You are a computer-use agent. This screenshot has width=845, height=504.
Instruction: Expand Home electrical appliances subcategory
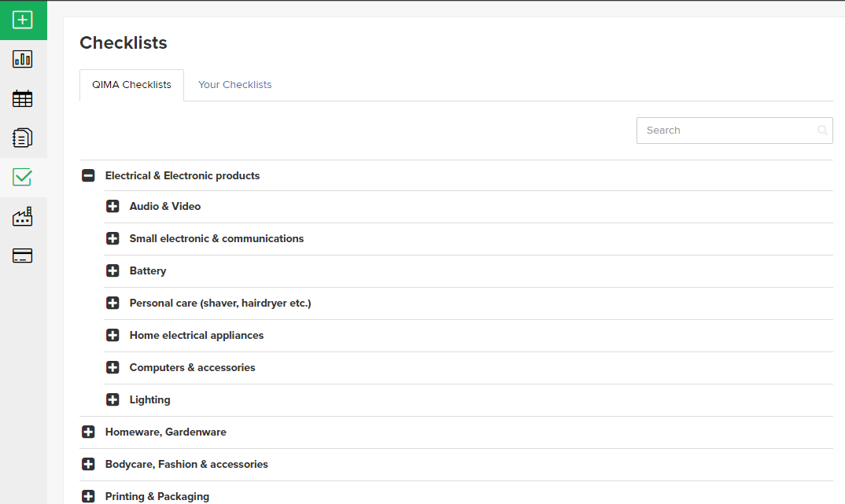tap(113, 336)
